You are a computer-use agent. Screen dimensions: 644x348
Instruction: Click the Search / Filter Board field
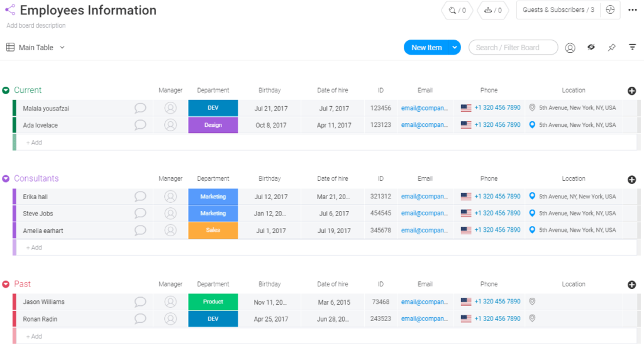(513, 48)
